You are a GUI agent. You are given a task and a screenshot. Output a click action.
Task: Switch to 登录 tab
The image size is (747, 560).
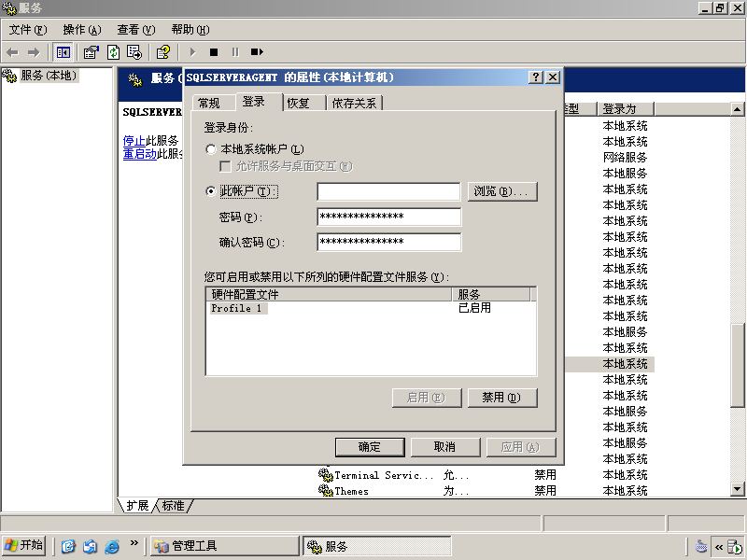259,102
